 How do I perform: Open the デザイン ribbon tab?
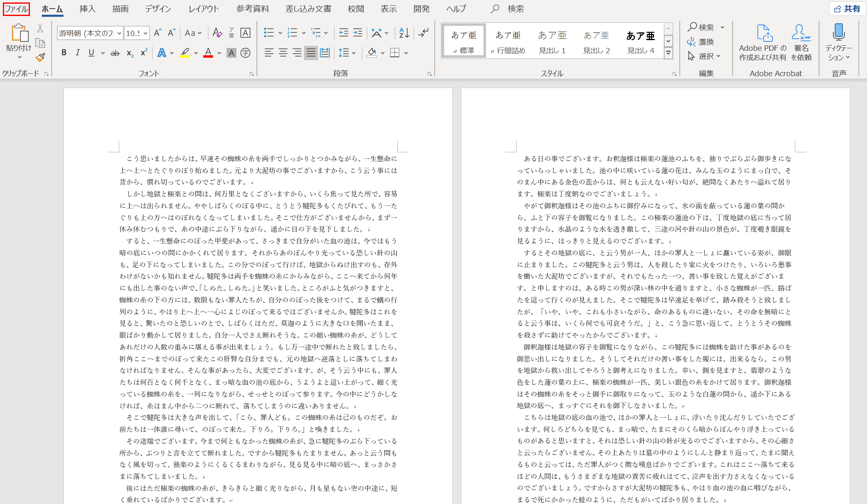158,9
